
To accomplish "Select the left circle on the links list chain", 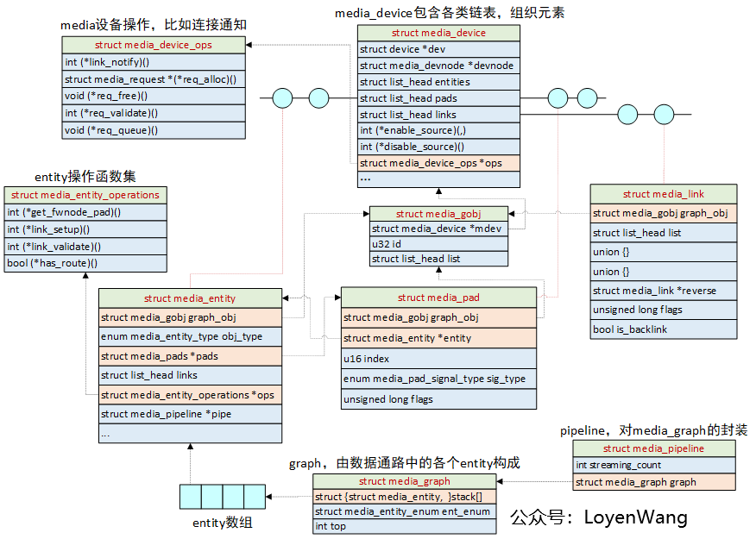I will (x=627, y=113).
